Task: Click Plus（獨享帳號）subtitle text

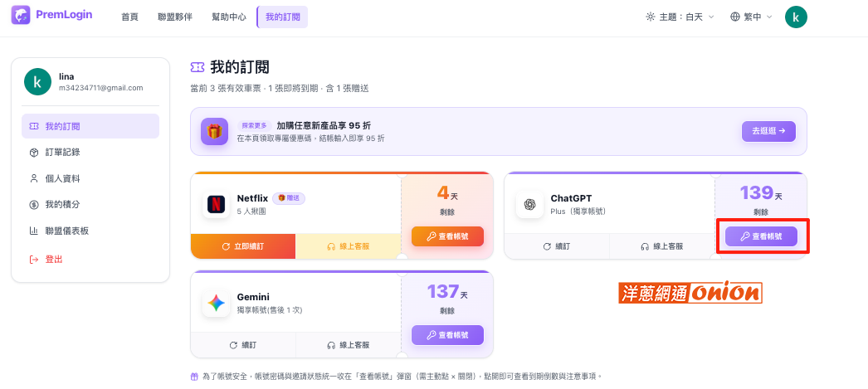Action: click(x=578, y=212)
